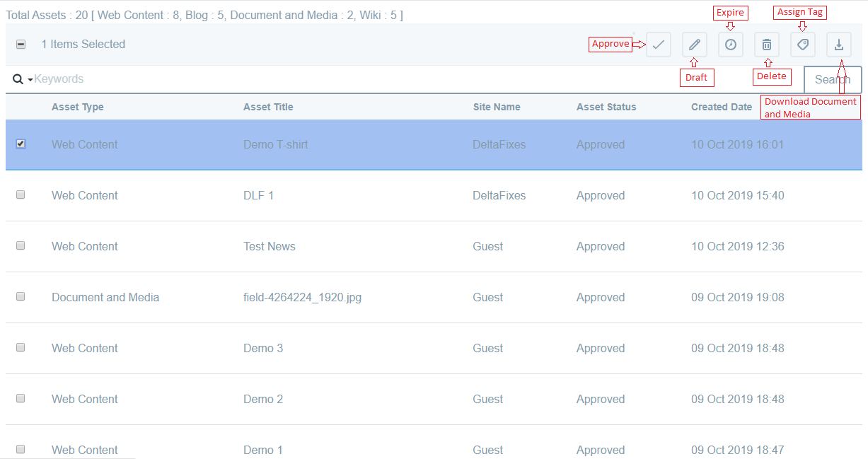Click the Draft pencil icon
Image resolution: width=868 pixels, height=459 pixels.
(x=694, y=45)
